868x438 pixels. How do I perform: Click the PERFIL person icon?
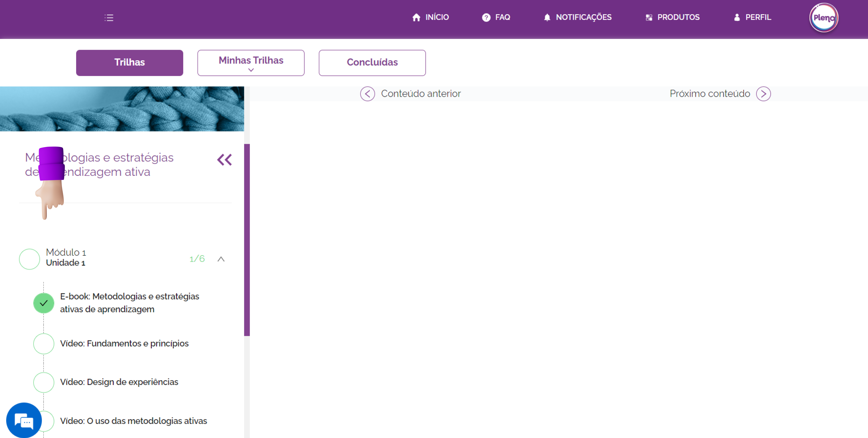pyautogui.click(x=737, y=18)
